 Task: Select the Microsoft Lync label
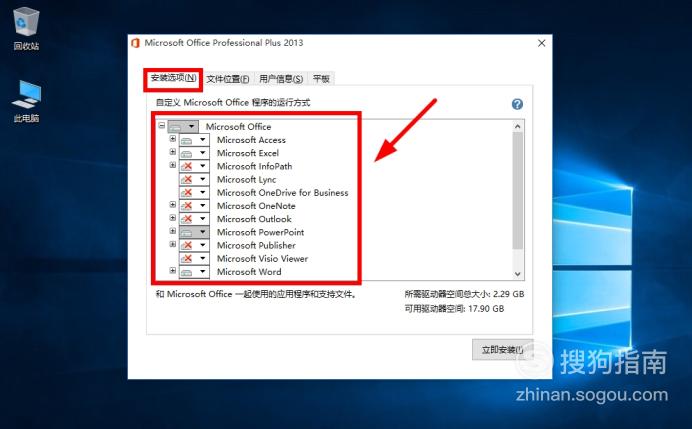[246, 180]
